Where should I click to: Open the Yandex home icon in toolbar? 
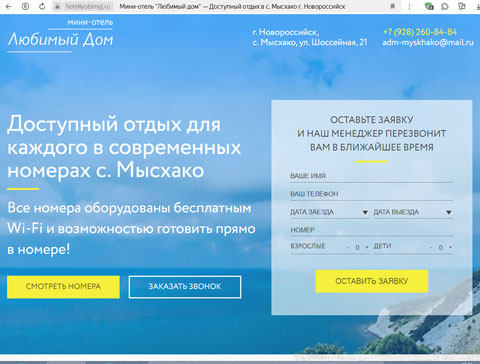25,6
